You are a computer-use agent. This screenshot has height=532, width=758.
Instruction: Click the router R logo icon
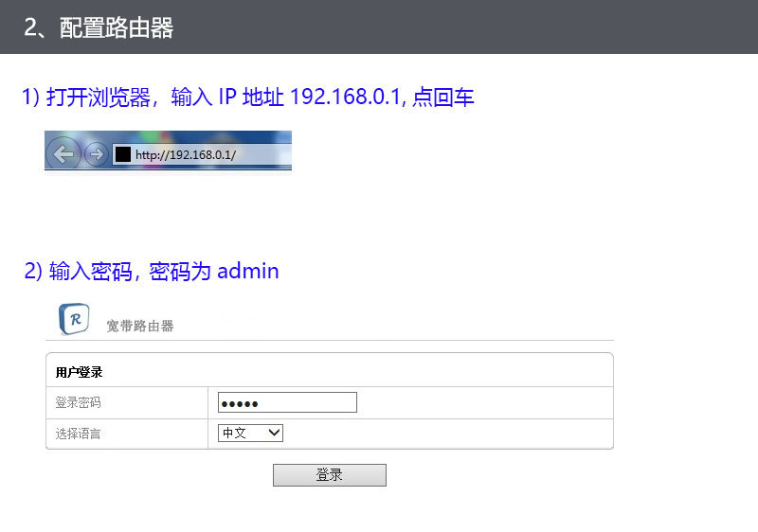(74, 319)
